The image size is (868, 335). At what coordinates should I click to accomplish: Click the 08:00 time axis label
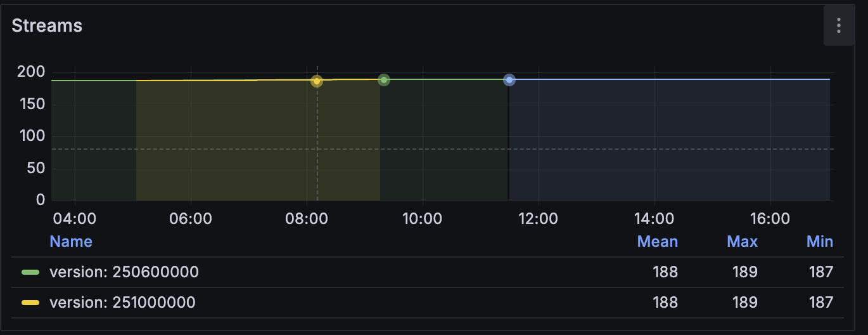point(306,219)
